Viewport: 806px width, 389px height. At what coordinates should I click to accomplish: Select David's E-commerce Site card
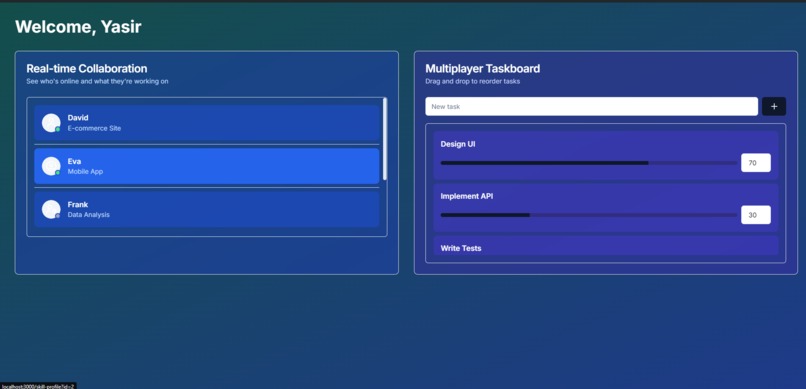click(x=207, y=123)
